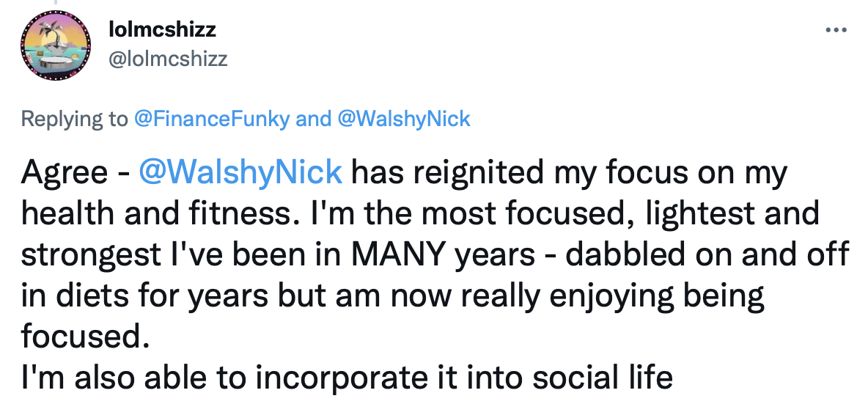Click the gray "Replying to" label
The image size is (868, 415).
coord(73,119)
